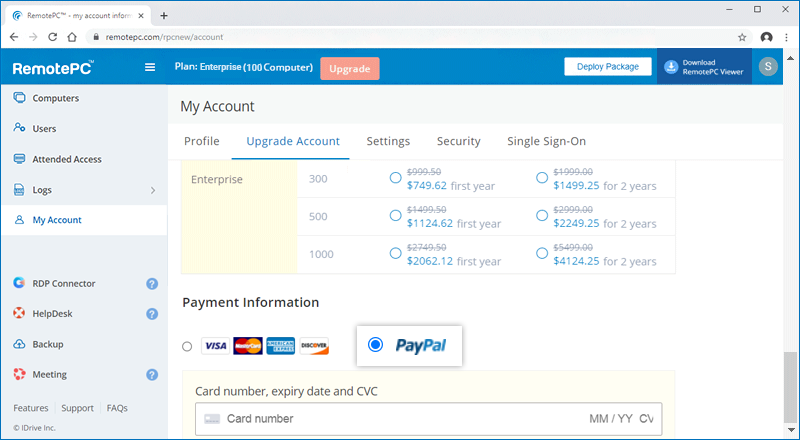This screenshot has height=440, width=800.
Task: Click the Plan: Enterprise (100 Computer) text
Action: pyautogui.click(x=244, y=67)
